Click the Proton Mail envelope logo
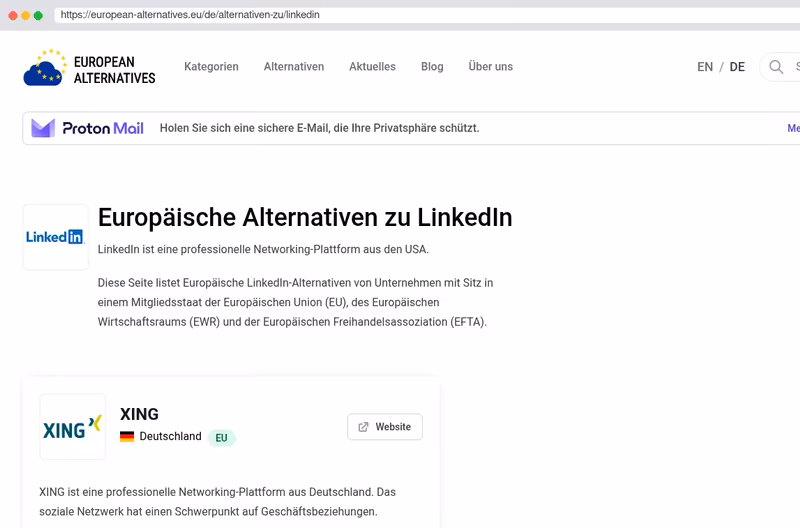Screen dimensions: 800x528 click(x=43, y=128)
